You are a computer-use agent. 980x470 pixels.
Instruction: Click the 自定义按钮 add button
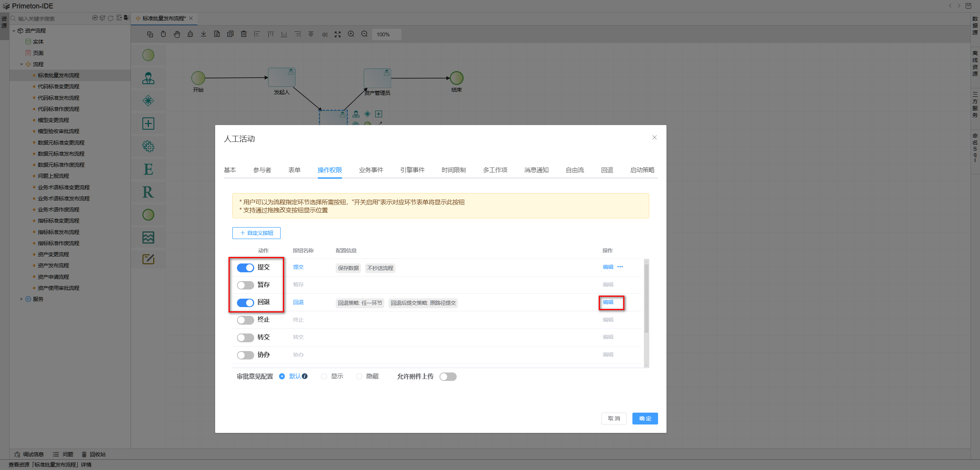point(256,233)
